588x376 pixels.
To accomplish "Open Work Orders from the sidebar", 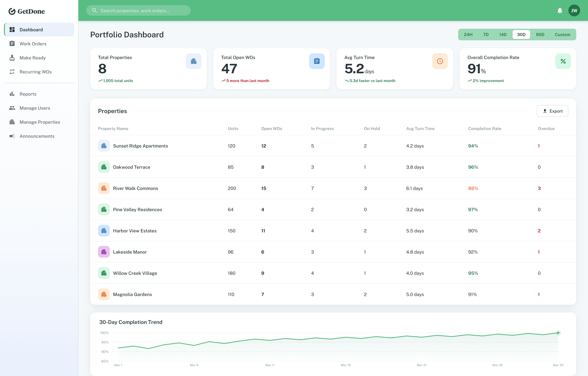I will 33,43.
